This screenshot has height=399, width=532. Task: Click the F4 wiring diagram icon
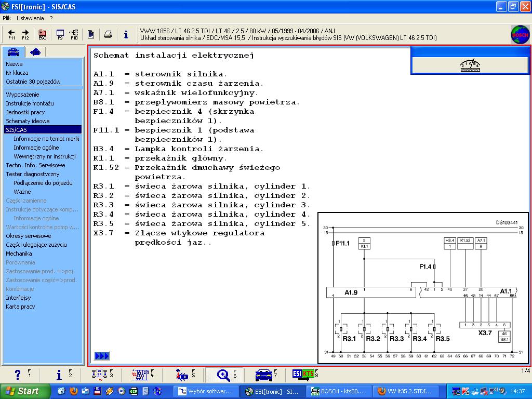click(x=140, y=375)
